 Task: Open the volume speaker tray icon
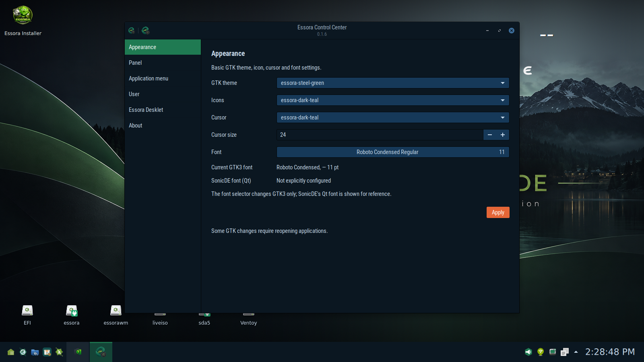point(528,352)
